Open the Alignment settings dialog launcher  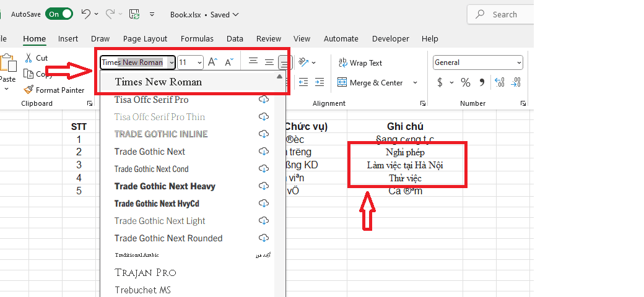tap(422, 104)
